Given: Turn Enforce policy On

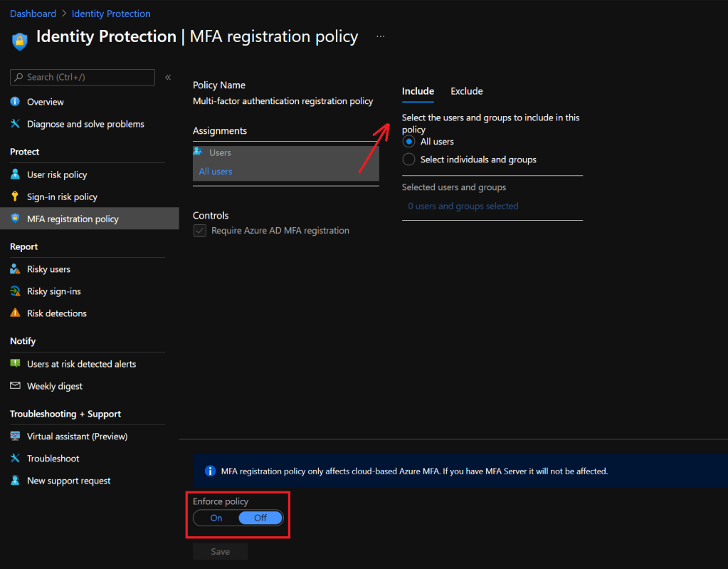Looking at the screenshot, I should pos(216,518).
